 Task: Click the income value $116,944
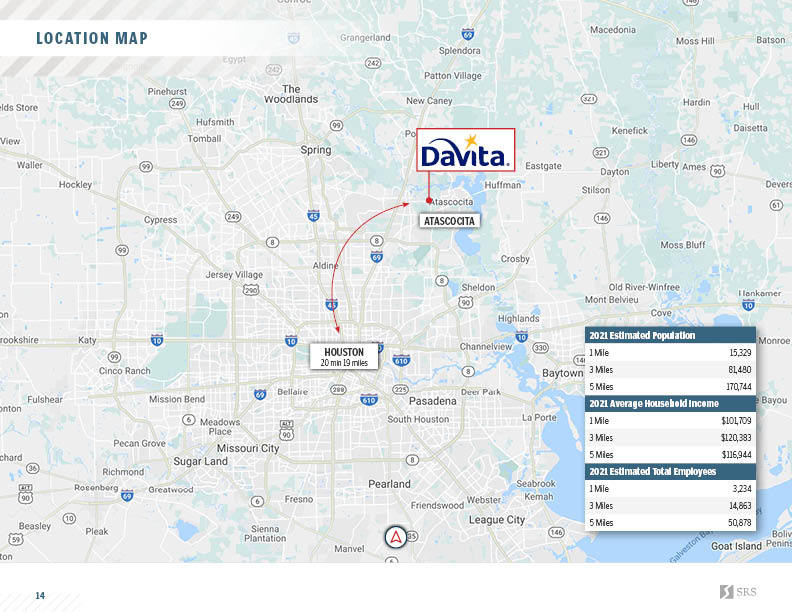(x=736, y=455)
